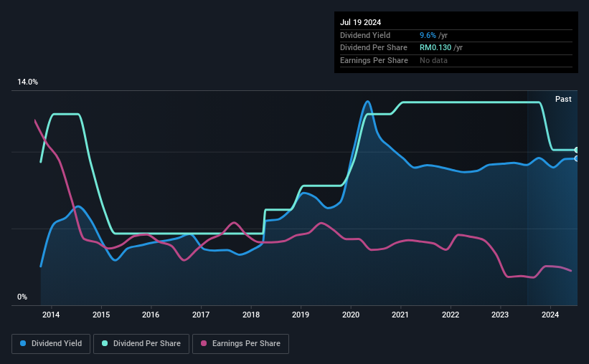
Task: Select the Dividend Per Share endpoint marker
Action: 577,150
